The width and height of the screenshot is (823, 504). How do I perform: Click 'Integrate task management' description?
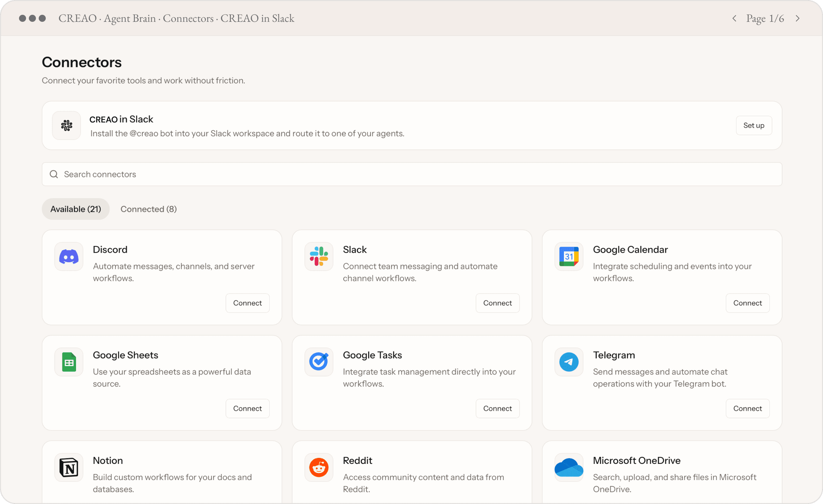(429, 378)
